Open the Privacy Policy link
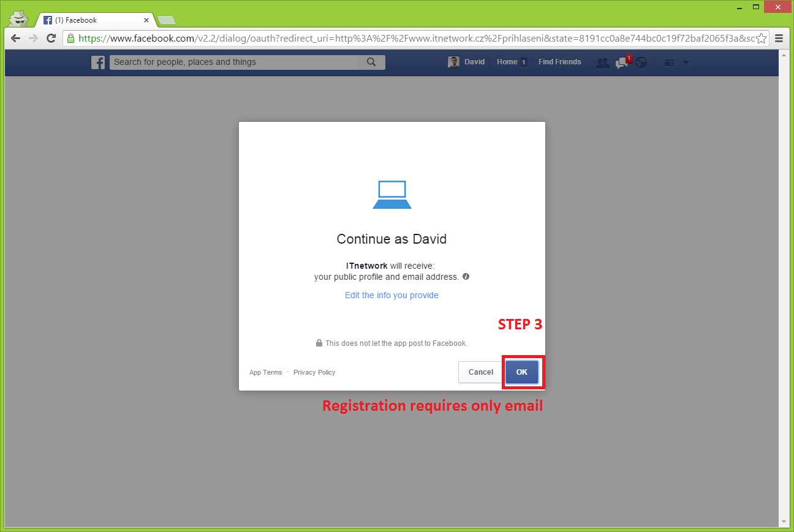This screenshot has height=532, width=794. [314, 372]
